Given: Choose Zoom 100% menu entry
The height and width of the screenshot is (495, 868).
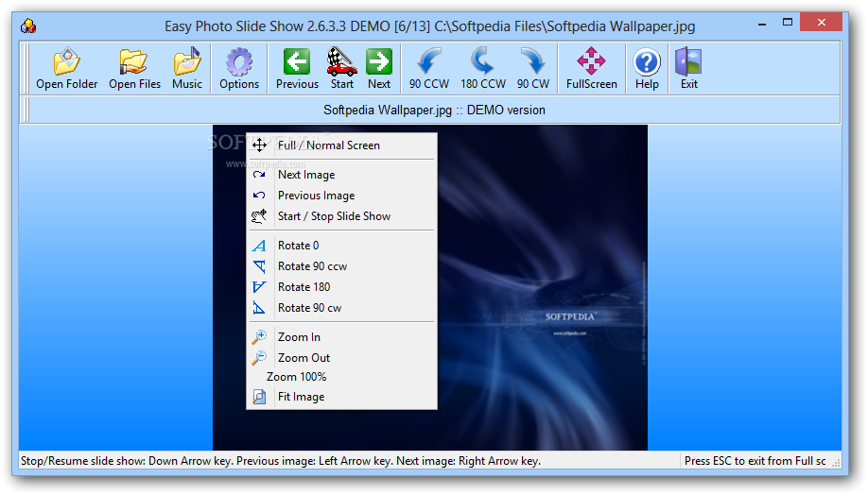Looking at the screenshot, I should coord(341,377).
